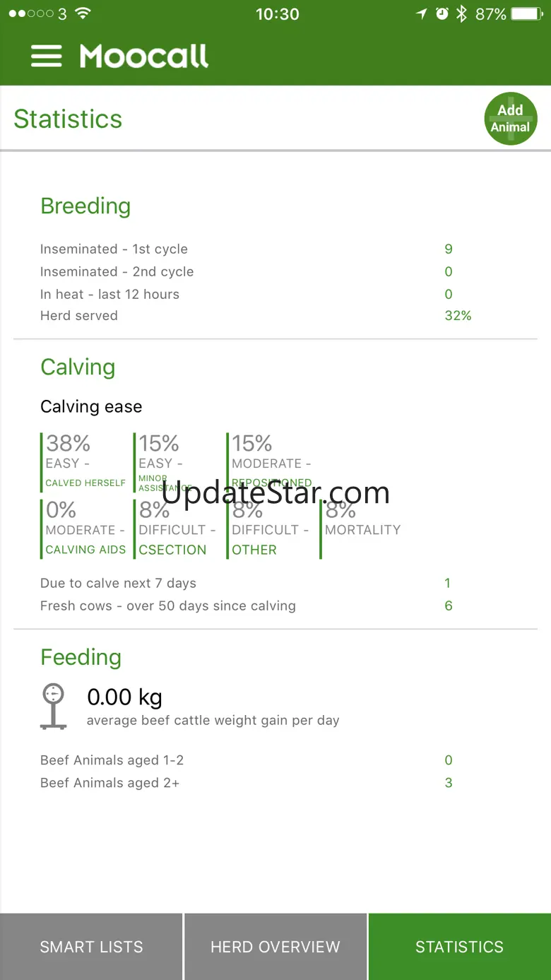Tap the weighing scale icon

point(53,706)
